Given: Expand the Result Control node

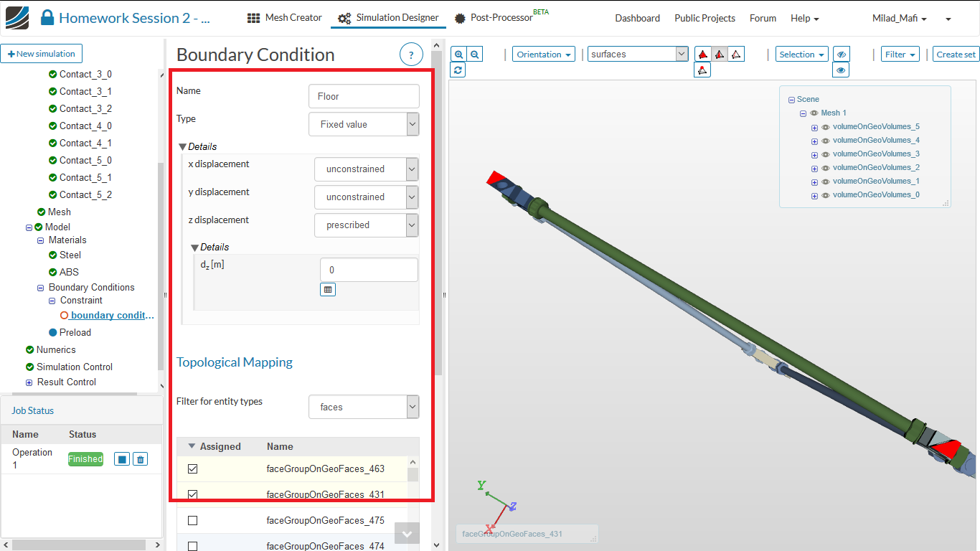Looking at the screenshot, I should click(x=29, y=382).
